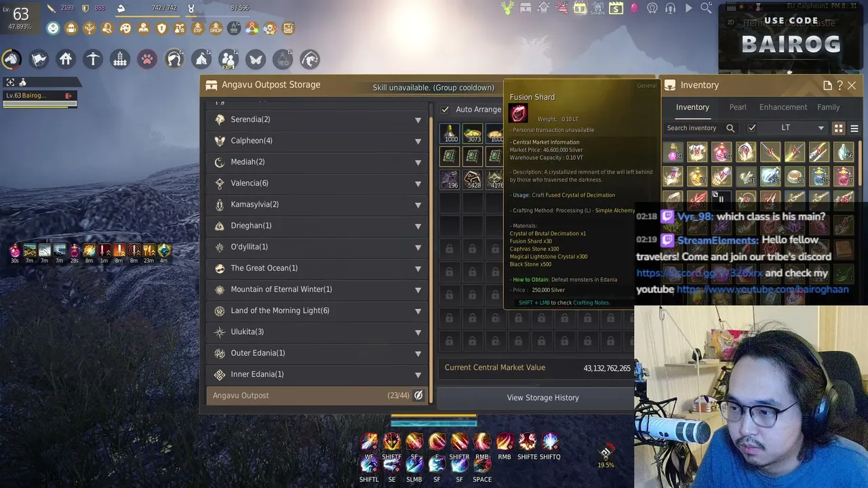Open the magnifier search icon in top bar
Viewport: 868px width, 488px height.
coord(706,8)
